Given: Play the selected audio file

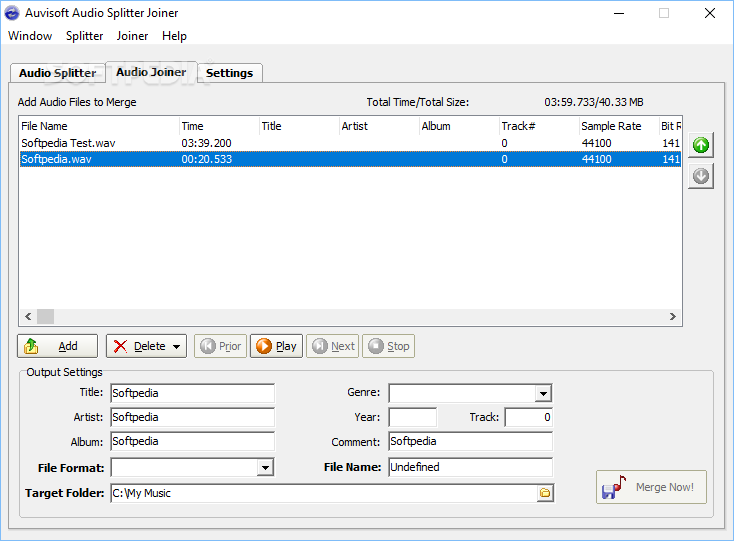Looking at the screenshot, I should (277, 346).
